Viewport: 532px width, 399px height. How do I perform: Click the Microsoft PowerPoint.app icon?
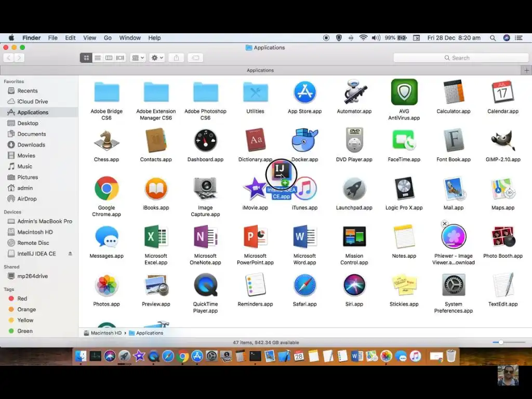(255, 236)
